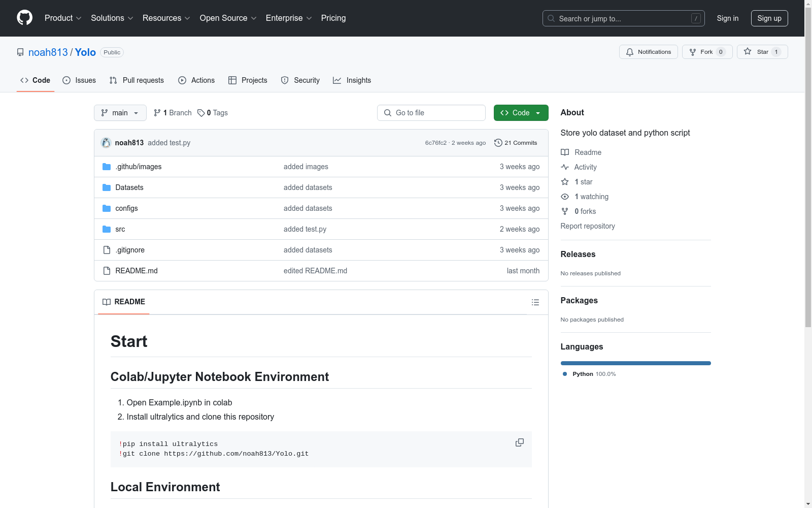Open the Pricing page
812x508 pixels.
tap(333, 18)
